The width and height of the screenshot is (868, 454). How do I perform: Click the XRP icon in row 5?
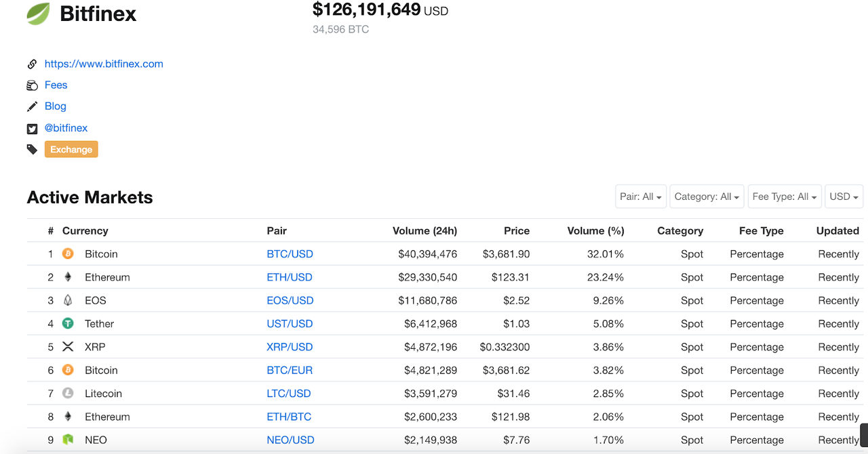(x=68, y=347)
